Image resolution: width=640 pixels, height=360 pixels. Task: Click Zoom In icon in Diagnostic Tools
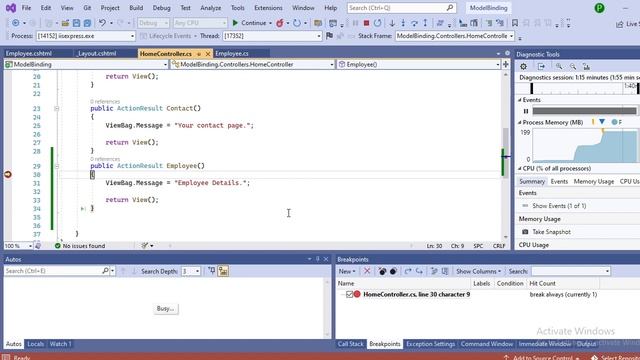click(559, 66)
